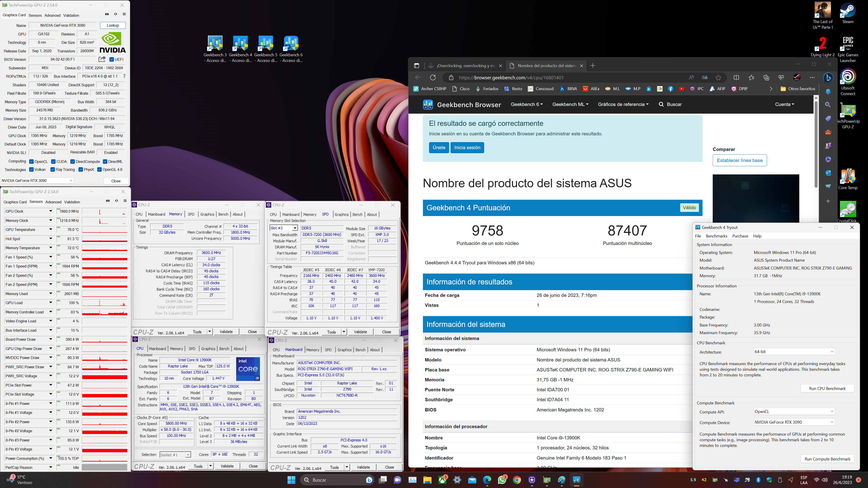Toggle DirectML checkbox

[105, 162]
